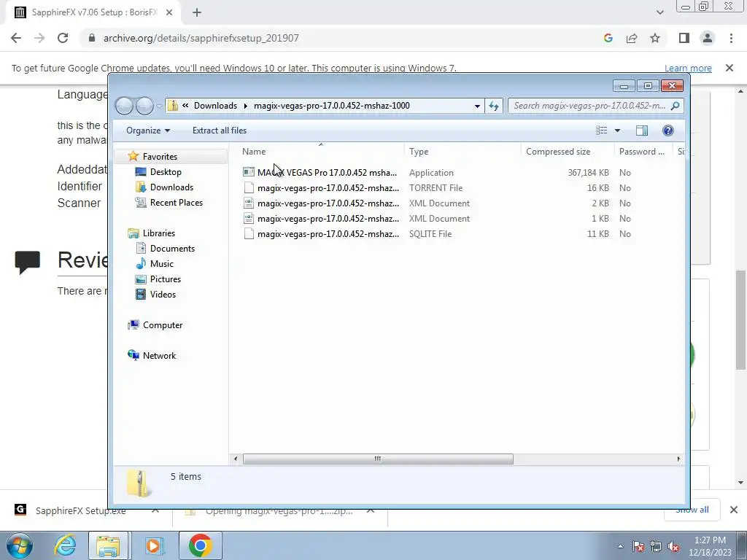Image resolution: width=747 pixels, height=560 pixels.
Task: Share this page icon in Chrome
Action: pyautogui.click(x=632, y=38)
